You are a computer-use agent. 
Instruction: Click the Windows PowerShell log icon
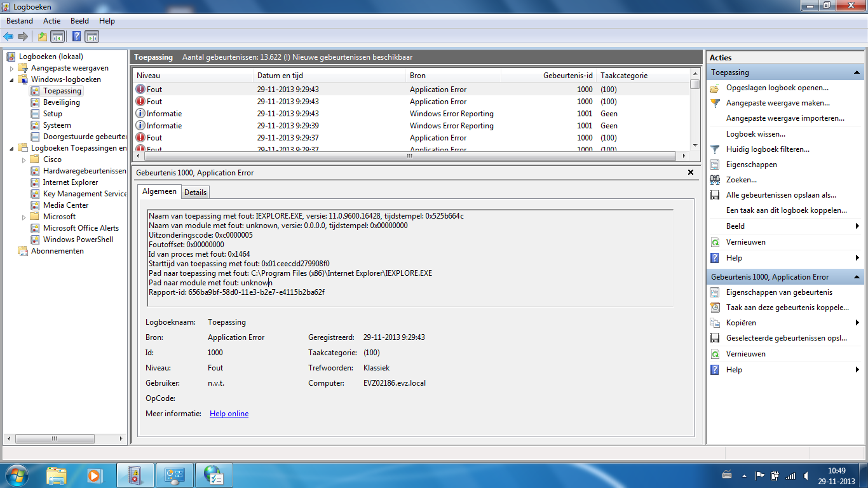[x=36, y=240]
